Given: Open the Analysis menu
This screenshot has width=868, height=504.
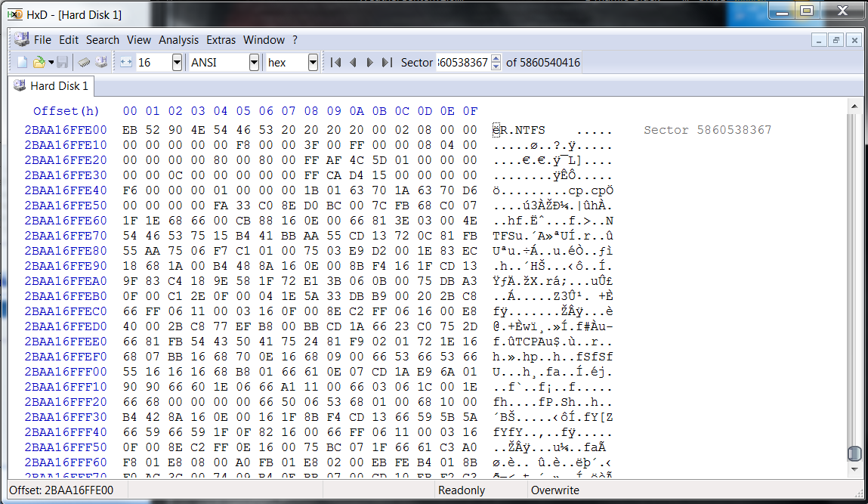Looking at the screenshot, I should (x=178, y=40).
